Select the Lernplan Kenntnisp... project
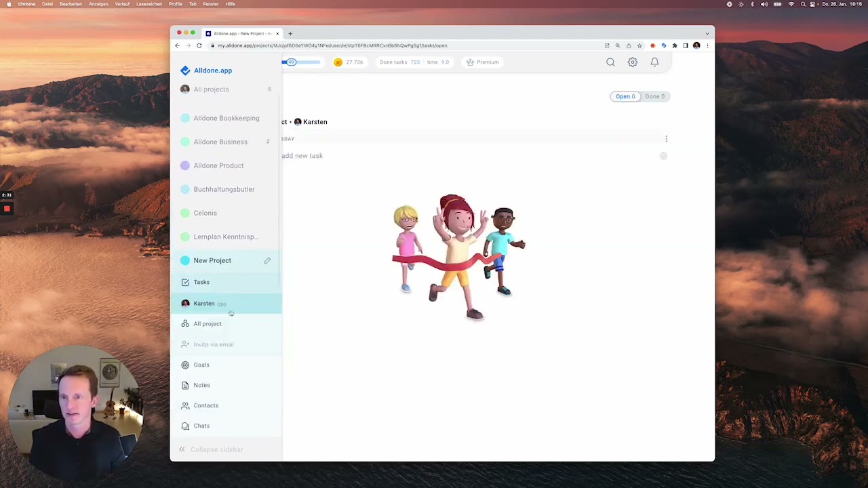Viewport: 868px width, 488px height. [x=226, y=237]
